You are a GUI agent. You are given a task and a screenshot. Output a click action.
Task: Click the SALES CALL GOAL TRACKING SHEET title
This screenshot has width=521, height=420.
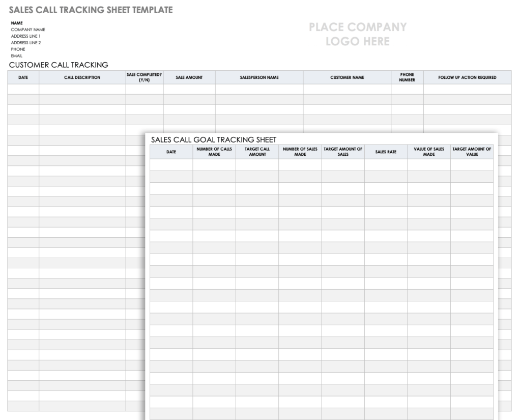213,139
